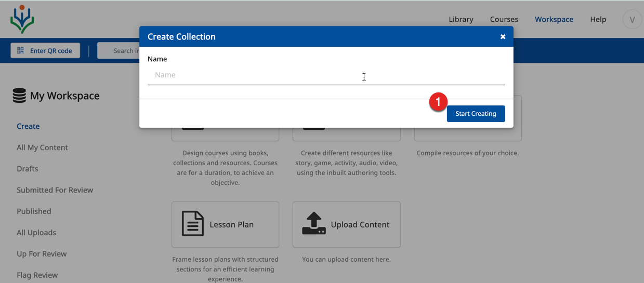Open Published in the sidebar
644x283 pixels.
(34, 211)
